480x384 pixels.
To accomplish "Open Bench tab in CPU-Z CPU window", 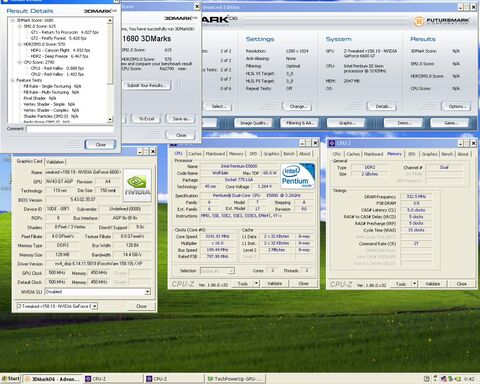I will click(289, 154).
